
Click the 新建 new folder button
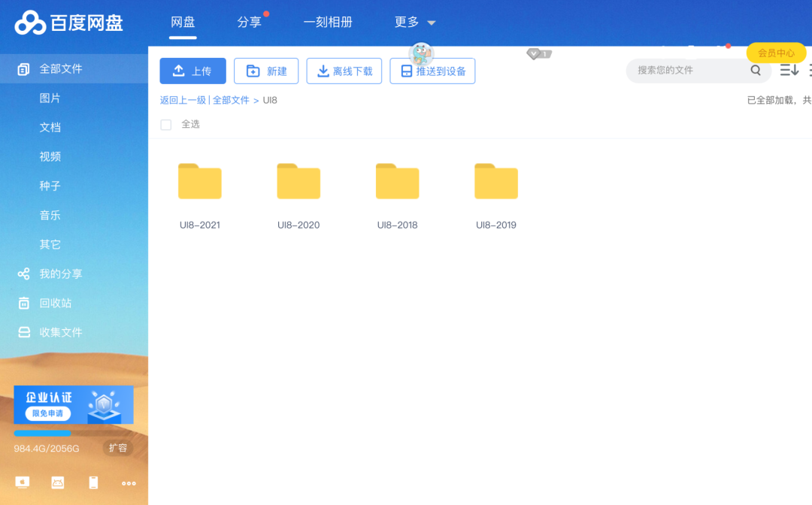pos(266,71)
